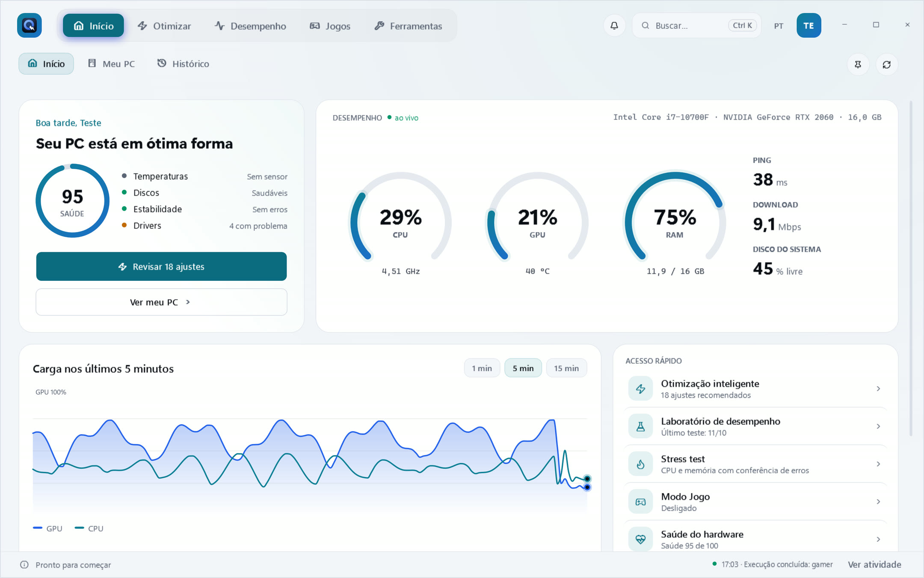924x578 pixels.
Task: Toggle GPU series in chart legend
Action: click(x=47, y=528)
